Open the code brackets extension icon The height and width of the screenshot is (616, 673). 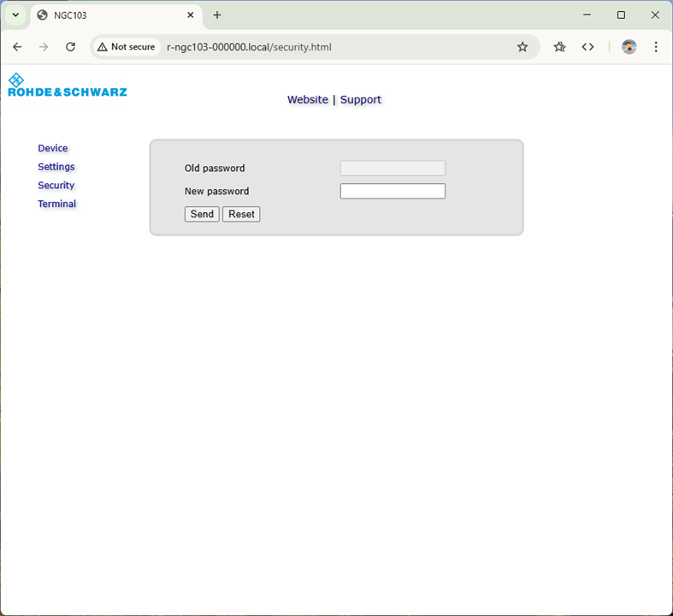(587, 47)
